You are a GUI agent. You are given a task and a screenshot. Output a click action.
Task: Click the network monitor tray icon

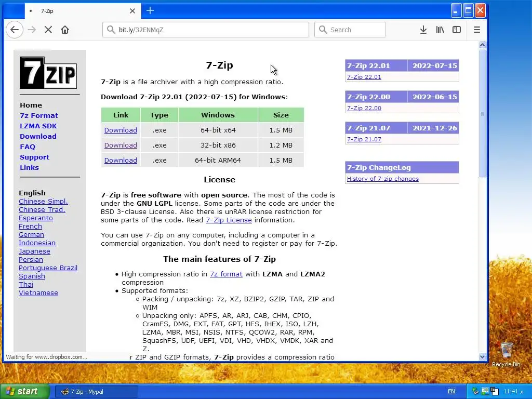click(x=485, y=391)
